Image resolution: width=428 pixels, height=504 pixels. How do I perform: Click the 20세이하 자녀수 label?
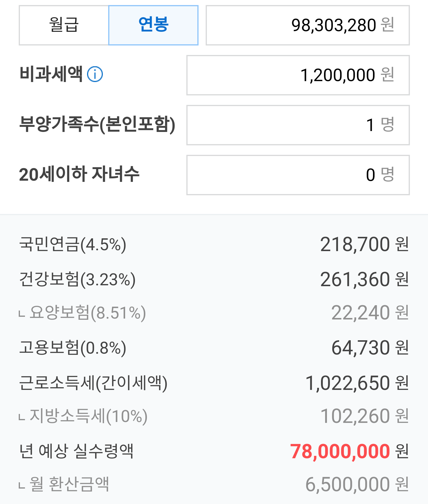tap(79, 174)
